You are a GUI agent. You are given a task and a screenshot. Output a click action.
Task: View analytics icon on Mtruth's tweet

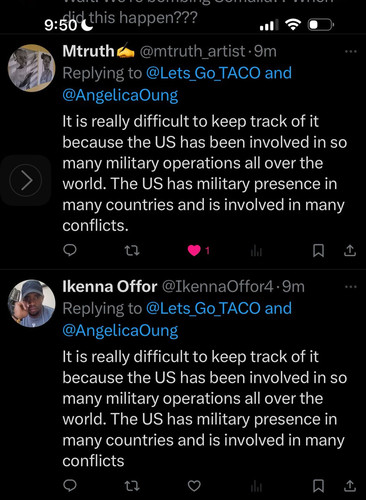point(256,251)
